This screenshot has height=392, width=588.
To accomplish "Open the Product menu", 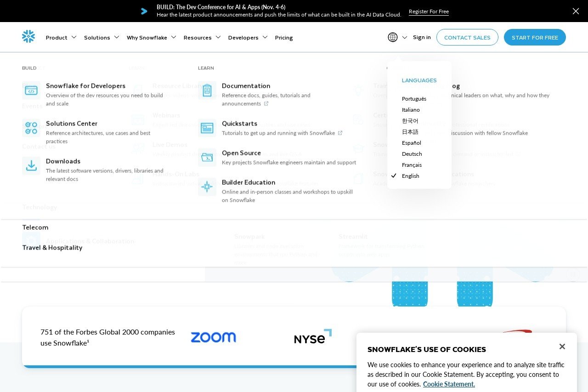I will [x=57, y=38].
